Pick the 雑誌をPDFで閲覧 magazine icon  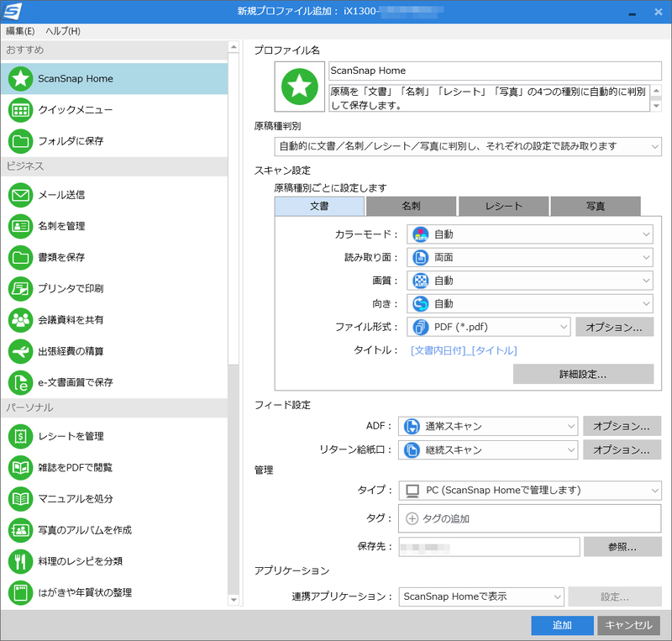point(20,467)
